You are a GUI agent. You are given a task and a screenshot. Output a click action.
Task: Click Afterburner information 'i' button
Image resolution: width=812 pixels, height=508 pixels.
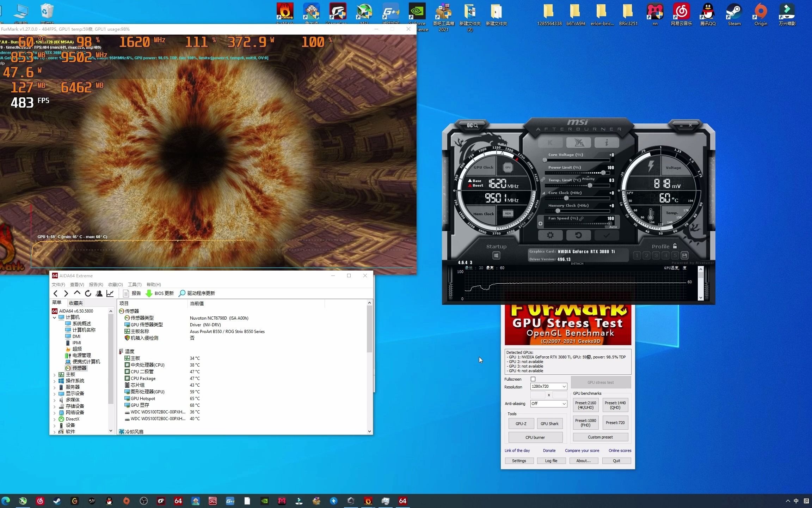point(606,143)
